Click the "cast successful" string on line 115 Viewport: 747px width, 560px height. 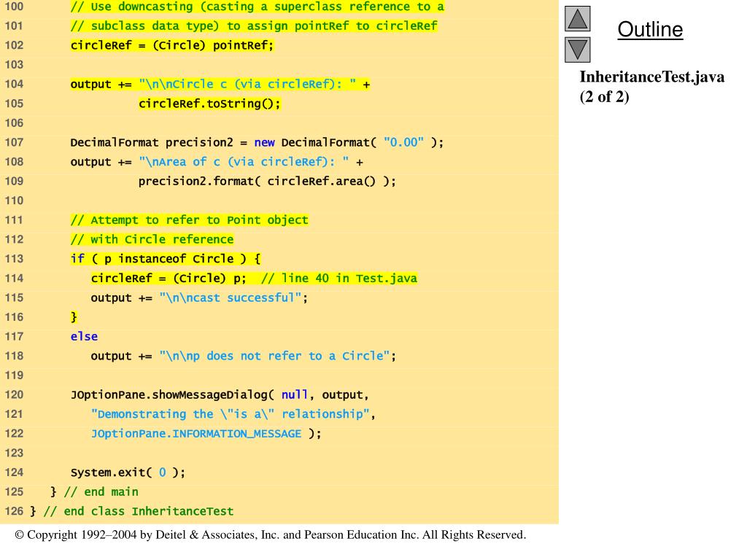(x=230, y=297)
